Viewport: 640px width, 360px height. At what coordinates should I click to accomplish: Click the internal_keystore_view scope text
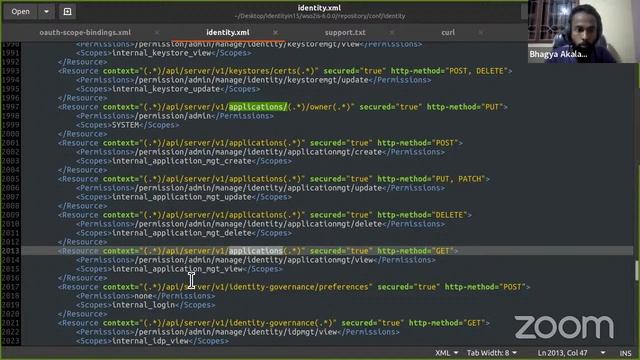(x=161, y=53)
